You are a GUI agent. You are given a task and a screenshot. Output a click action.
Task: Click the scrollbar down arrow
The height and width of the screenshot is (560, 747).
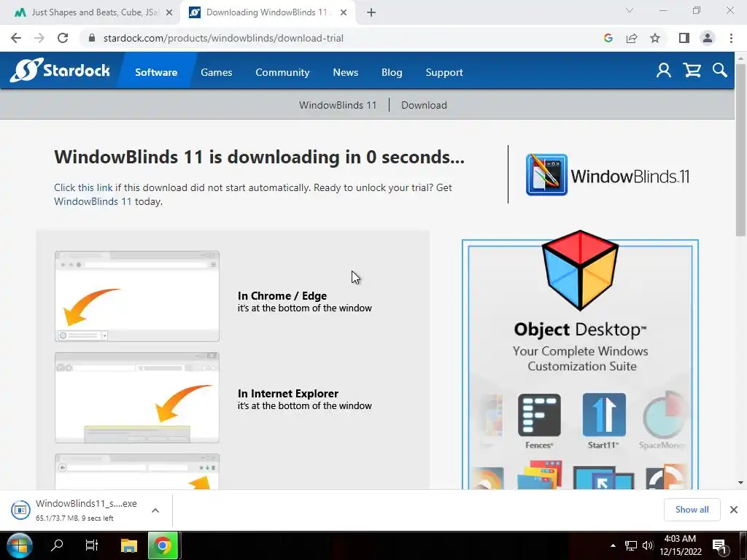pos(740,483)
